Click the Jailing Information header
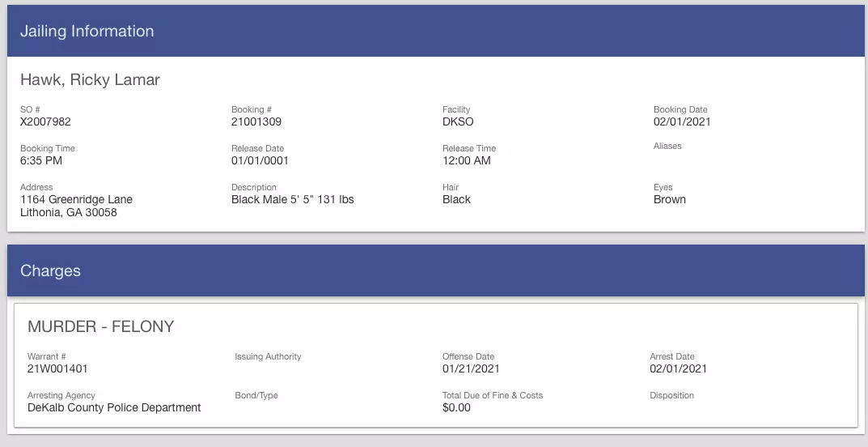Screen dimensions: 868x447 click(87, 31)
